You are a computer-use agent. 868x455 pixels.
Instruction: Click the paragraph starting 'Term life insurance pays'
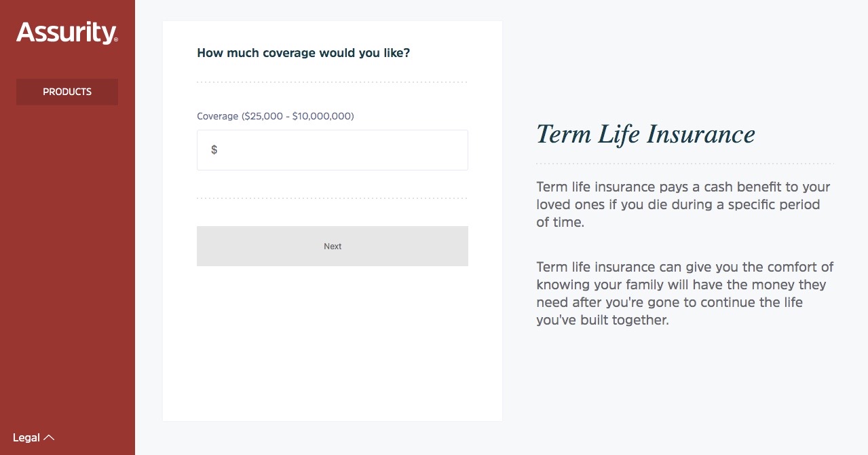tap(683, 204)
